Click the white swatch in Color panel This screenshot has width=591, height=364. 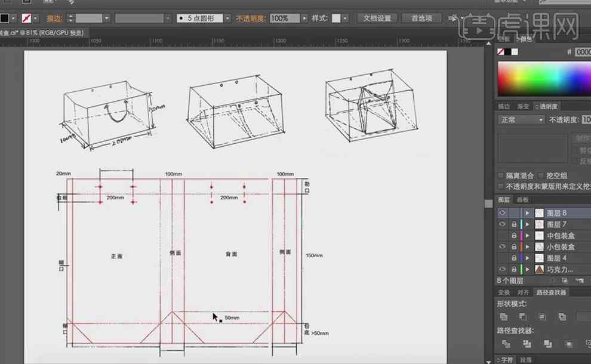click(515, 52)
